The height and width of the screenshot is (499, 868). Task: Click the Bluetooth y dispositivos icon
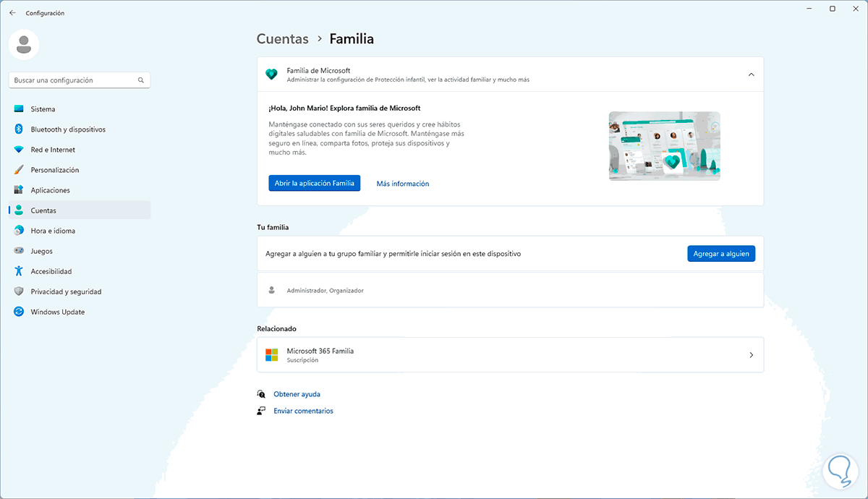19,129
